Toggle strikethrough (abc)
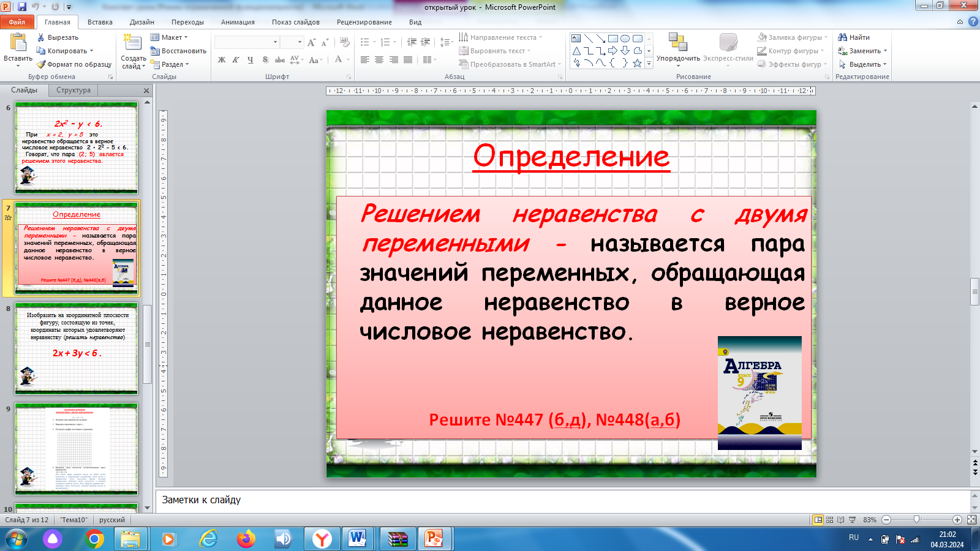Image resolution: width=980 pixels, height=551 pixels. pyautogui.click(x=280, y=59)
